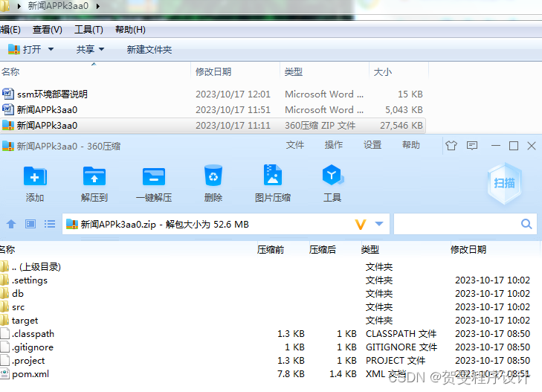
Task: Click the XML file icon beside pom.xml
Action: 4,373
